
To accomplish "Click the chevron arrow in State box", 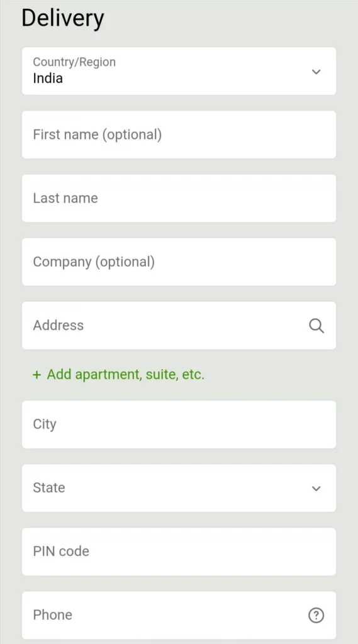I will tap(316, 488).
